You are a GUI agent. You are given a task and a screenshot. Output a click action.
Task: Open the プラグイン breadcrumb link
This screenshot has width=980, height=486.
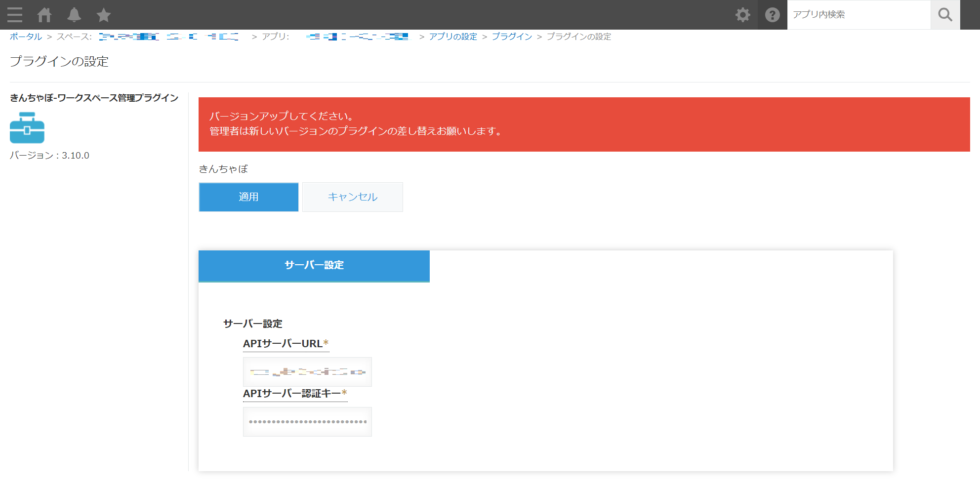pyautogui.click(x=512, y=37)
